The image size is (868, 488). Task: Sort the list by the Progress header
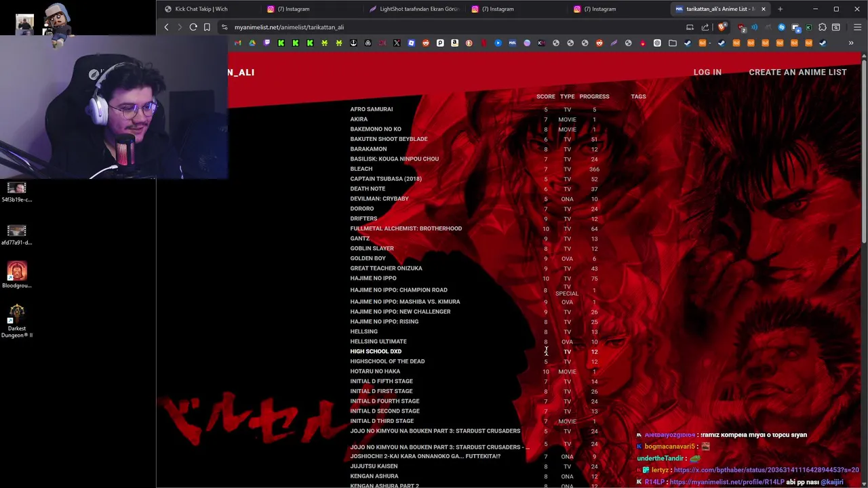pos(594,96)
